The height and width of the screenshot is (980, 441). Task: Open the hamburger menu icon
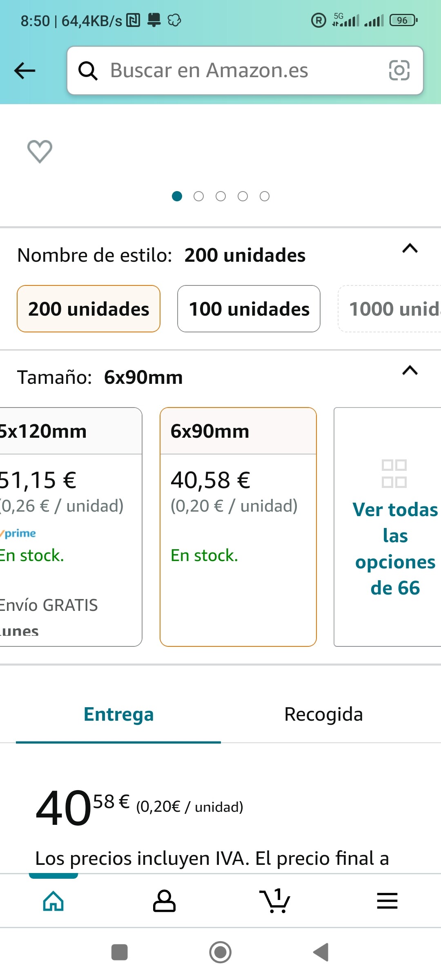coord(387,901)
